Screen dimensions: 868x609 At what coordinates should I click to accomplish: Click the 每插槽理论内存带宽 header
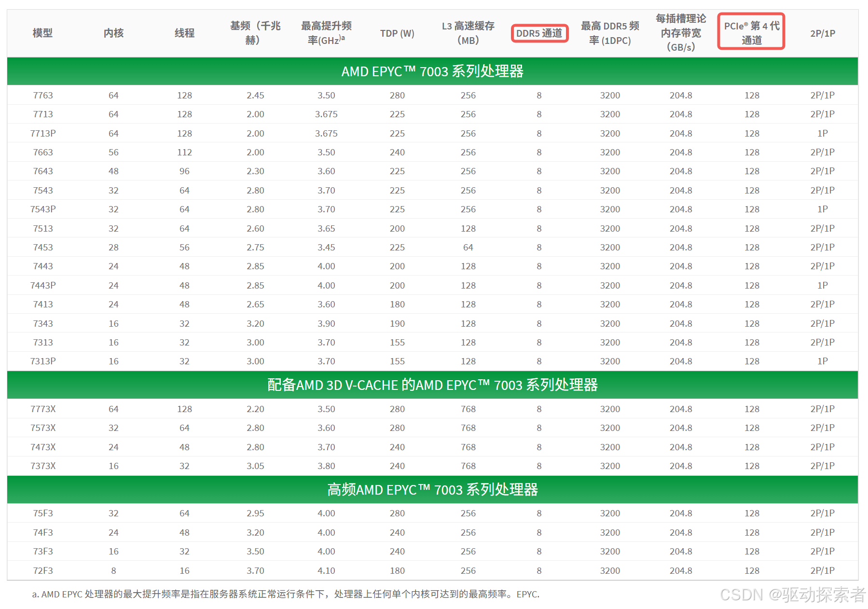coord(681,33)
